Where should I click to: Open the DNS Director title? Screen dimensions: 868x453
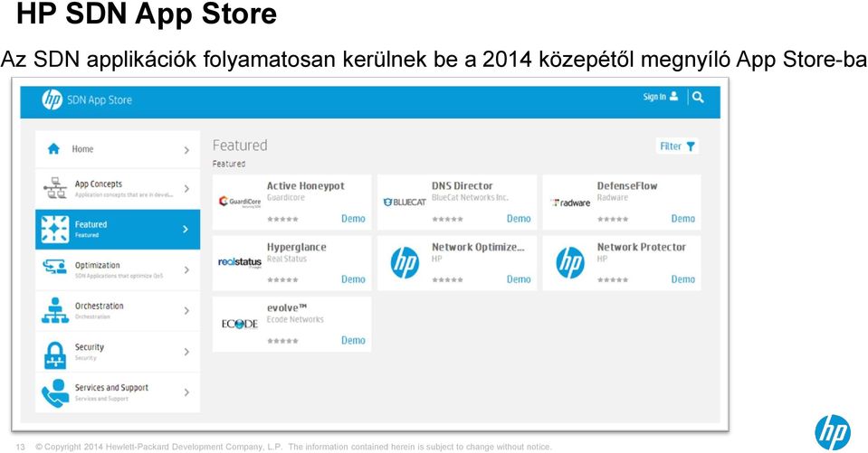tap(463, 186)
